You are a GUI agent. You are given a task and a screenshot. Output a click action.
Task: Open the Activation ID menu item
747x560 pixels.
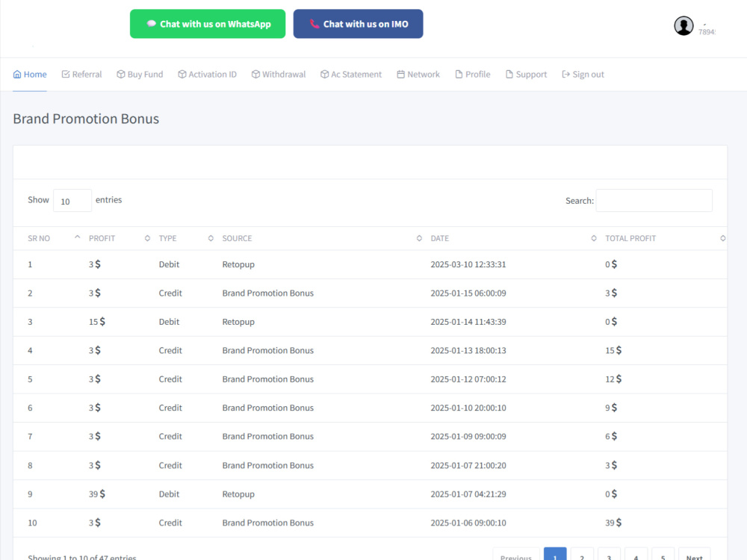207,74
